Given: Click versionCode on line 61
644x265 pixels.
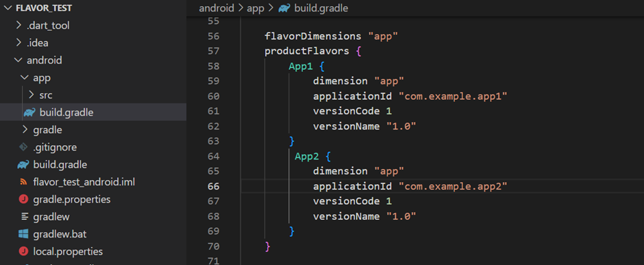Looking at the screenshot, I should point(346,111).
